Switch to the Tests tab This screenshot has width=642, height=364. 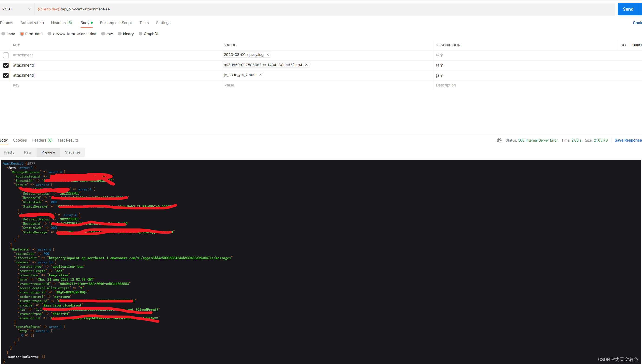(x=144, y=23)
